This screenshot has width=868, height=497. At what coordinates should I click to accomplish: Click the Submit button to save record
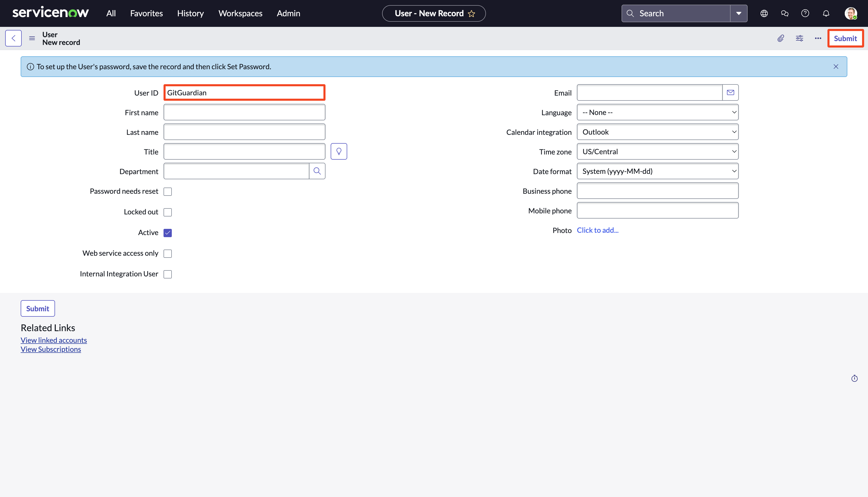(845, 38)
